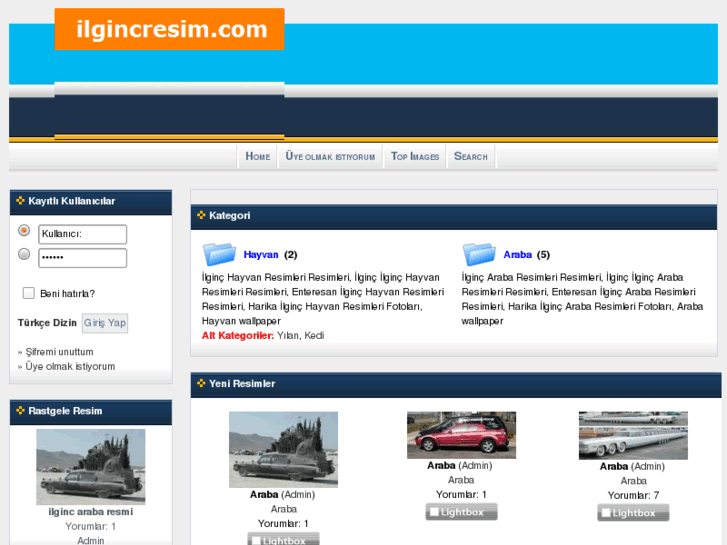Click the ilgincresim.com site logo
Viewport: 727px width, 545px height.
(x=170, y=29)
